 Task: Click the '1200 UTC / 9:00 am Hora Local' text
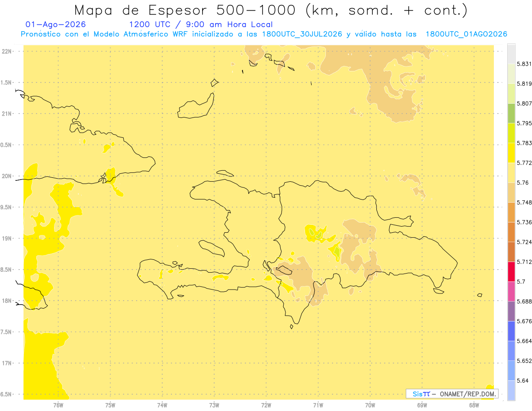click(201, 25)
